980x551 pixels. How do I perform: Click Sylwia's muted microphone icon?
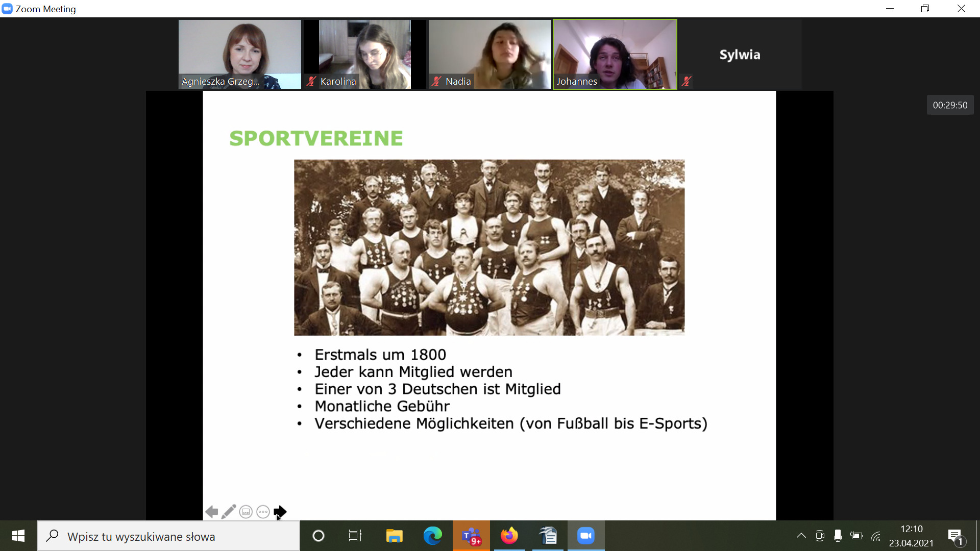click(x=687, y=81)
